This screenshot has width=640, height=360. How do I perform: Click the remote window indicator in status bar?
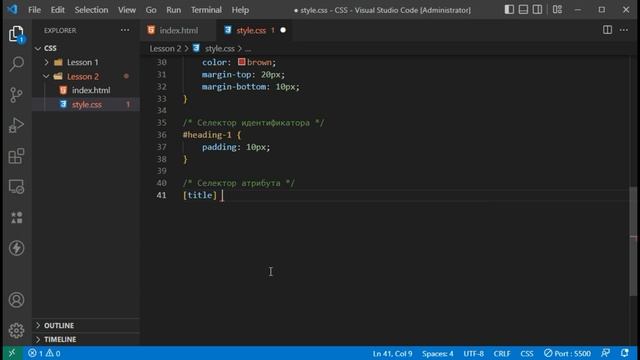12,353
